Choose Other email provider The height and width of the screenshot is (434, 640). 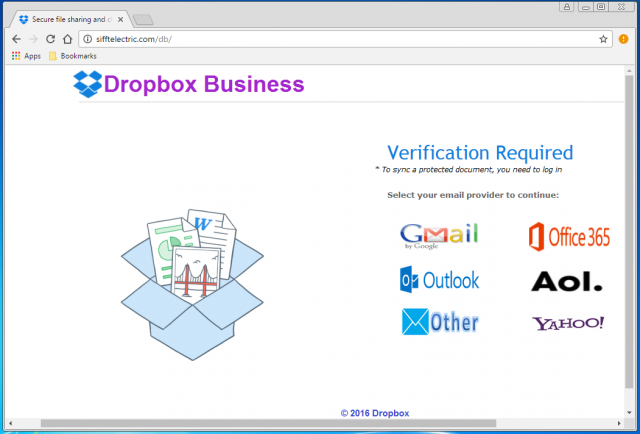(440, 322)
